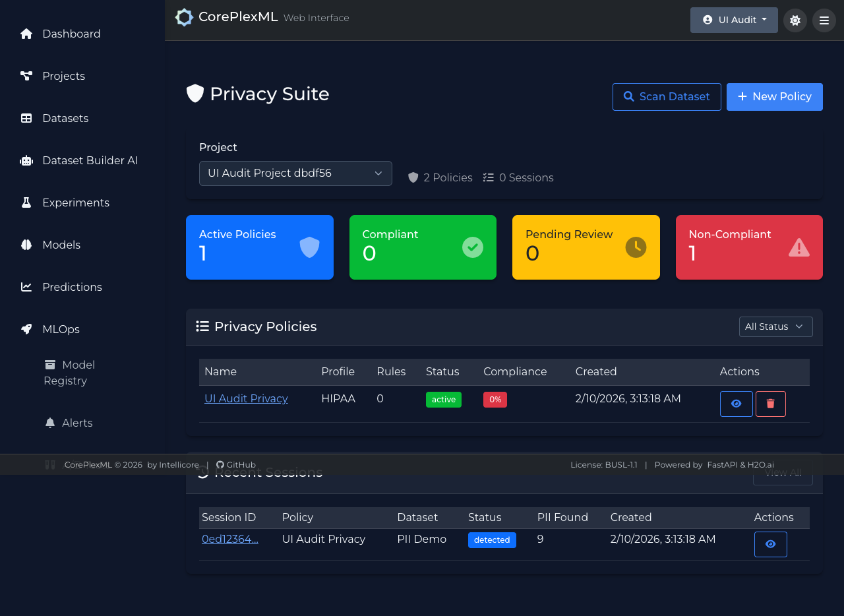Viewport: 844px width, 616px height.
Task: Open the hamburger menu icon
Action: coord(824,20)
